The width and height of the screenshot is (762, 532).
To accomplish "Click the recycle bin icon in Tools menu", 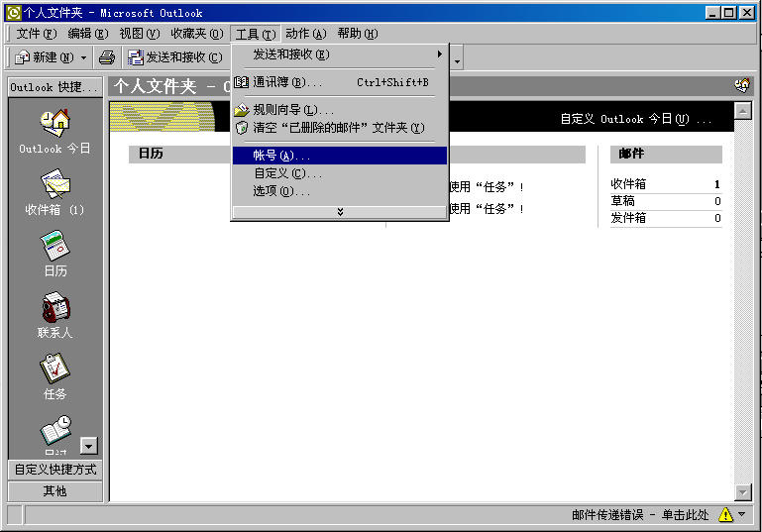I will tap(242, 128).
